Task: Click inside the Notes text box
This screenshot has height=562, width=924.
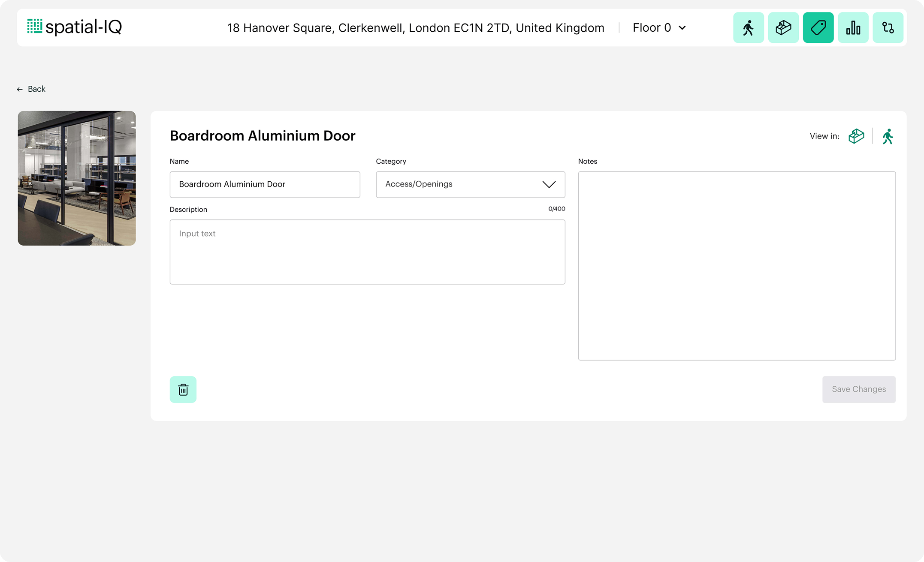Action: coord(737,266)
